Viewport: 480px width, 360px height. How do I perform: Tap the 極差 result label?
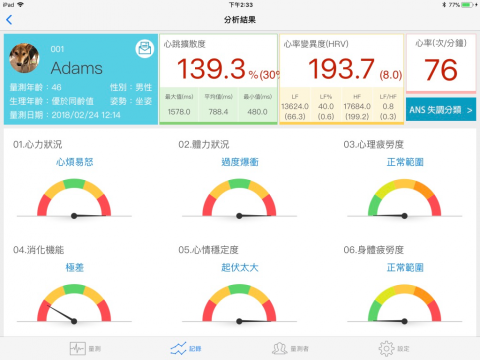coord(74,268)
